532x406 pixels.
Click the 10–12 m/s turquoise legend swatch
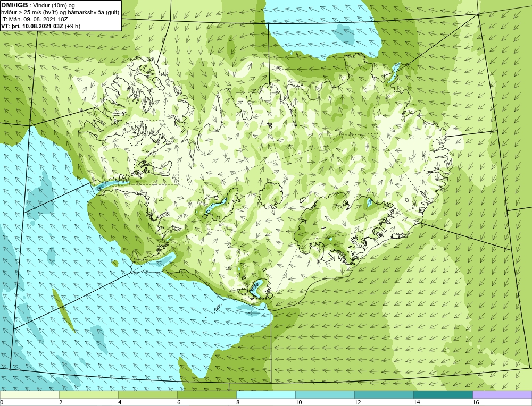pyautogui.click(x=325, y=395)
